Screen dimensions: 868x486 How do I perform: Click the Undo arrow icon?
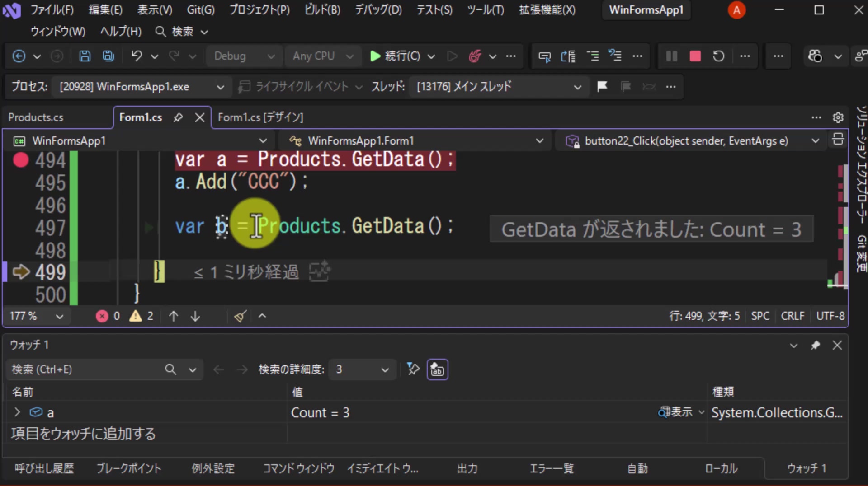click(x=137, y=56)
